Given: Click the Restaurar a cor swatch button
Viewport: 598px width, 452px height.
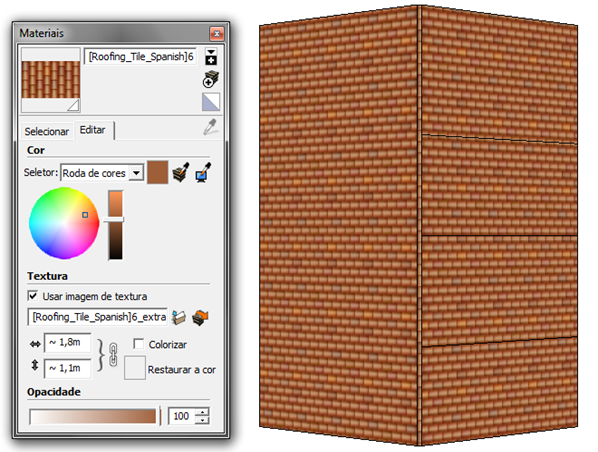Looking at the screenshot, I should tap(135, 368).
